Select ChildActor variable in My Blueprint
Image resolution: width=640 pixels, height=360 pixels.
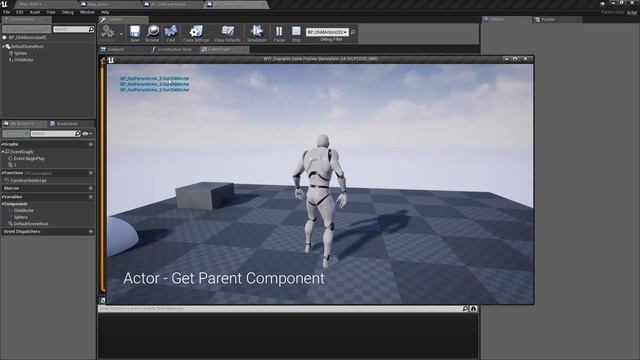[x=23, y=211]
